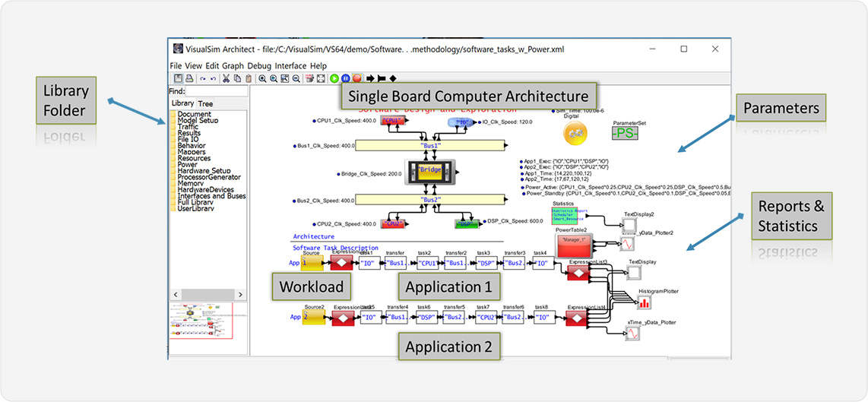Click the black right-arrow toolbar icon
This screenshot has width=868, height=402.
click(370, 78)
